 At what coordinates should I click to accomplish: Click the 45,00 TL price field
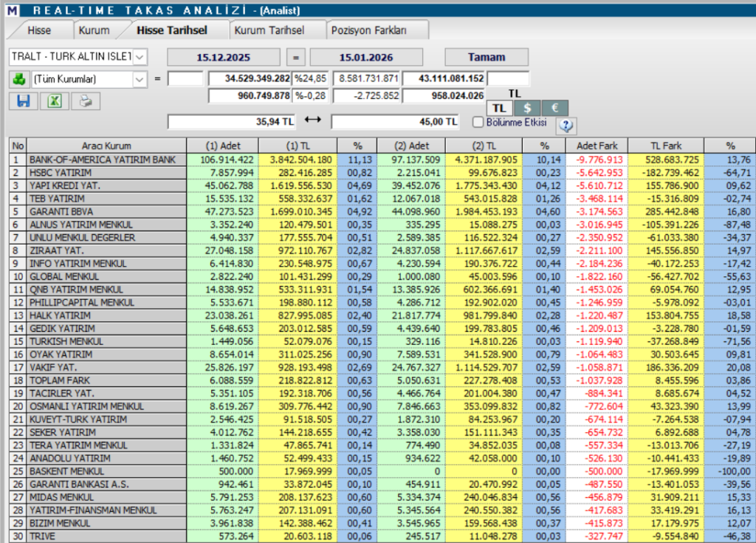point(396,122)
